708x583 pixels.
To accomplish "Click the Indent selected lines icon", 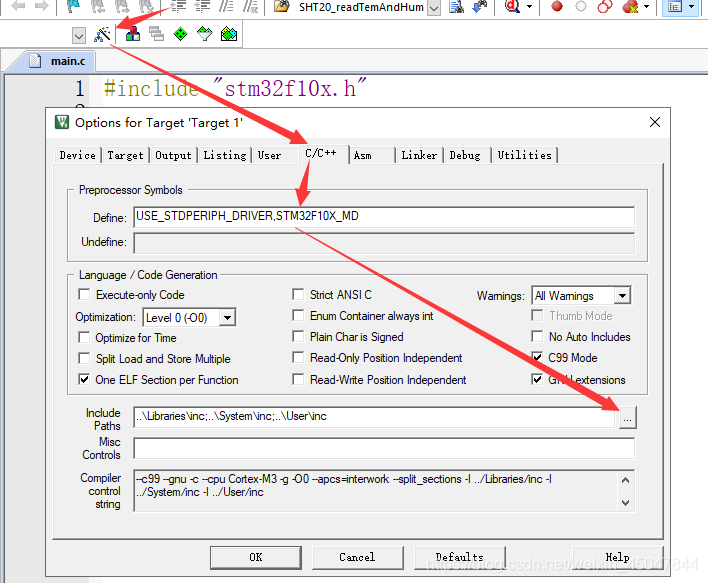I will [x=178, y=6].
